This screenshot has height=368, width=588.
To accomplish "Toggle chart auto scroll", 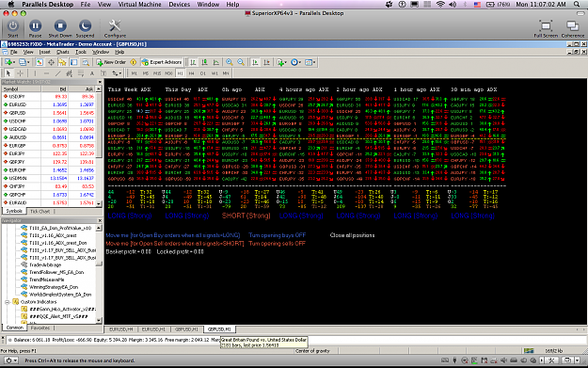I will (255, 62).
